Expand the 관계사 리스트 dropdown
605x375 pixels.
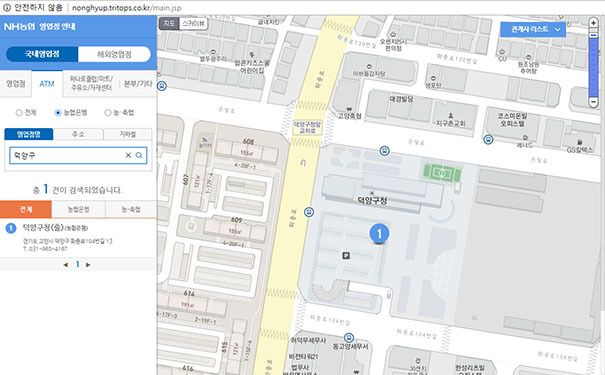pyautogui.click(x=533, y=29)
